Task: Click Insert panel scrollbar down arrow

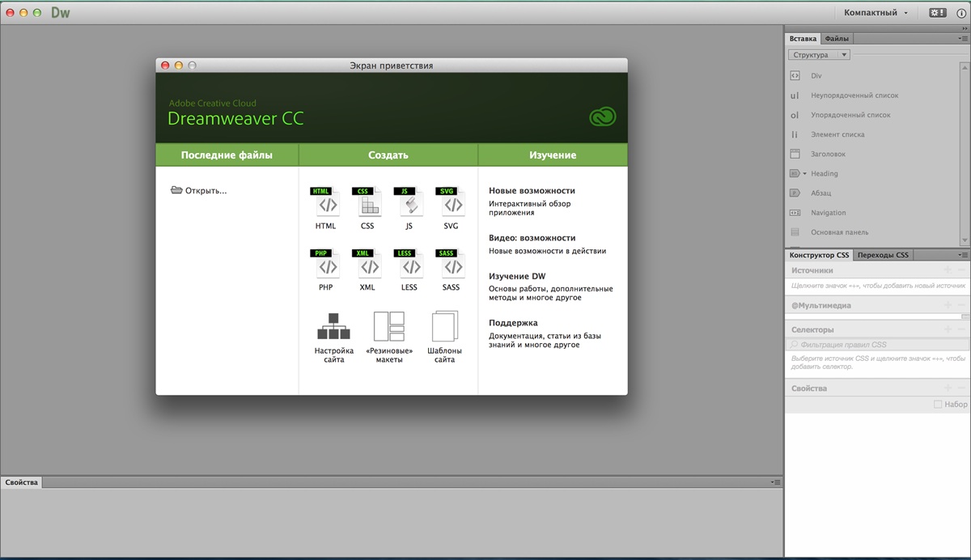Action: pos(964,240)
